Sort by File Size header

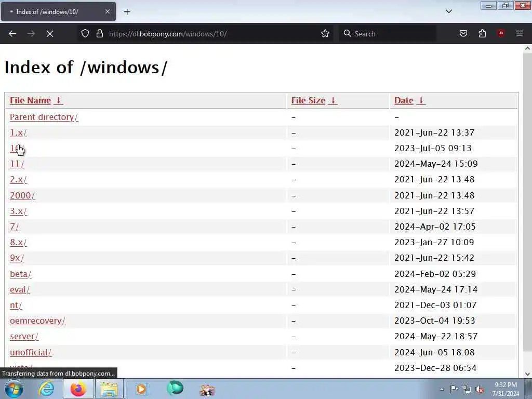click(308, 100)
